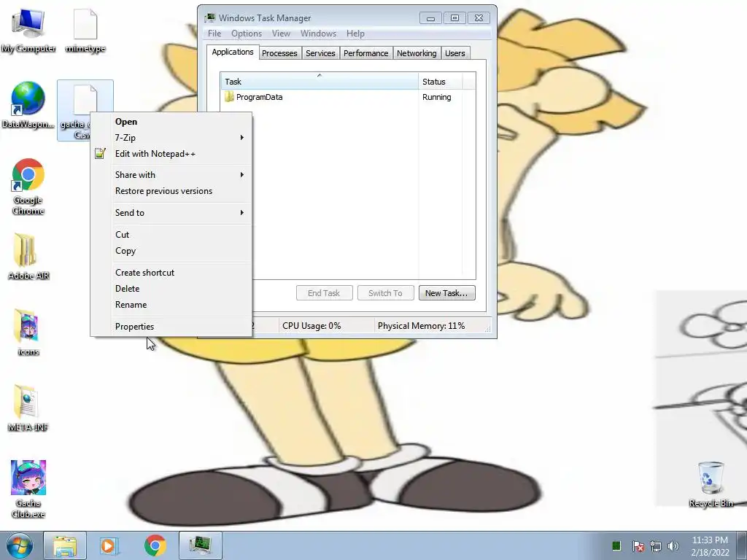Click the Task column header to sort

(x=320, y=82)
